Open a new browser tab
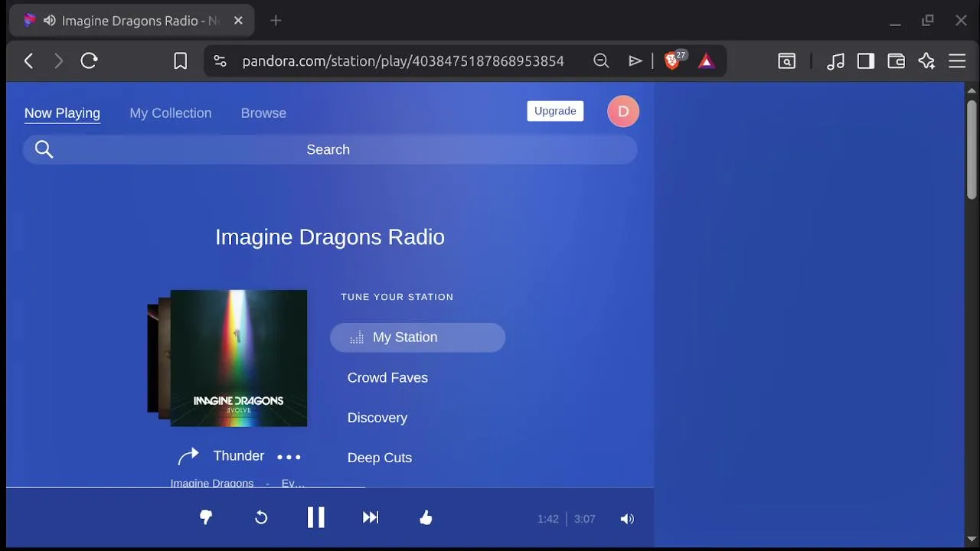The width and height of the screenshot is (980, 551). [x=276, y=21]
